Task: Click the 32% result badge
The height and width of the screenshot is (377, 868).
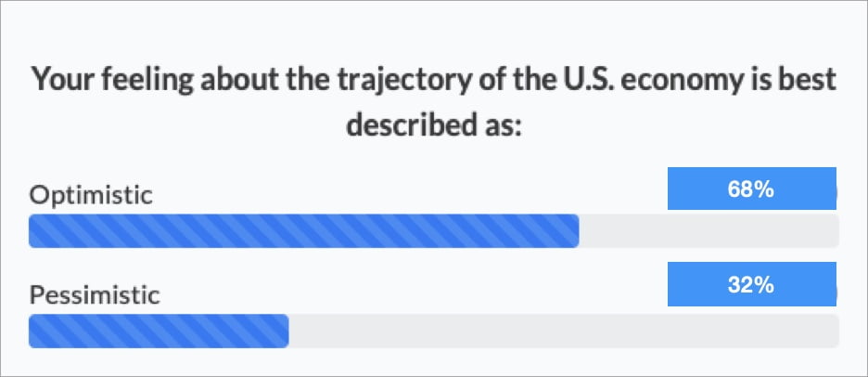Action: 751,285
